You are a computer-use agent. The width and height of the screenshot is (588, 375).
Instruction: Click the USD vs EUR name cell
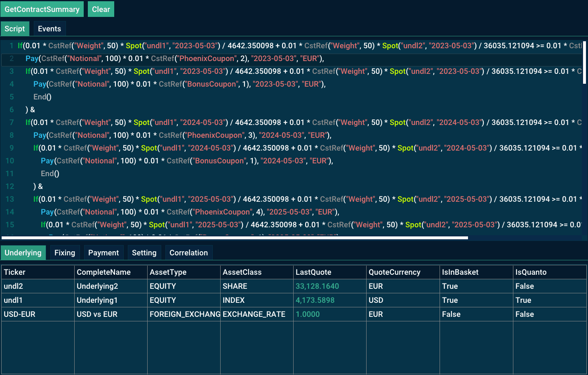tap(111, 314)
